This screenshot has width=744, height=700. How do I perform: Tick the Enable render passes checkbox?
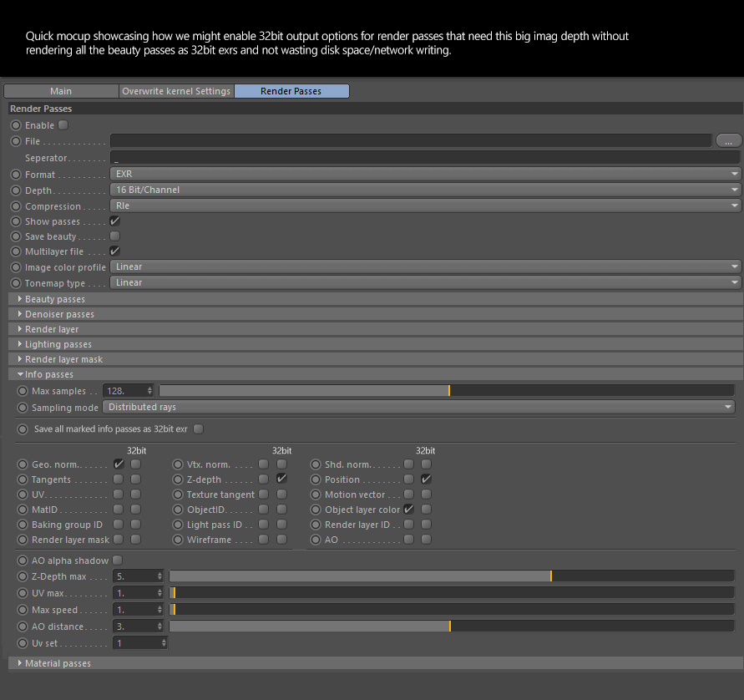click(x=63, y=125)
